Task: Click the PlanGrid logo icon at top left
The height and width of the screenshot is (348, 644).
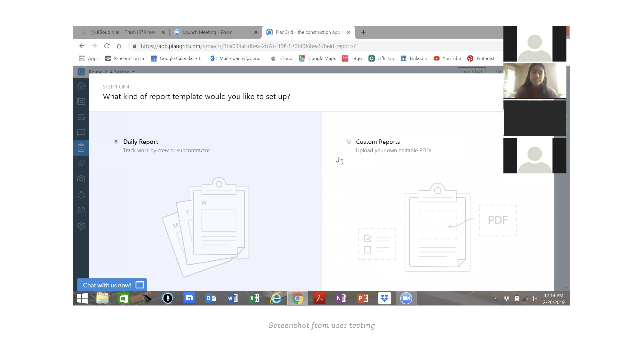Action: (x=81, y=72)
